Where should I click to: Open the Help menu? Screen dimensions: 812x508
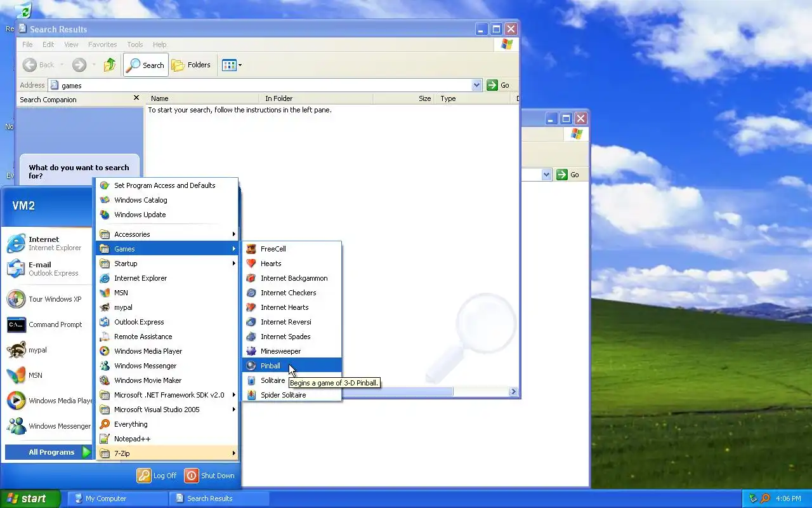click(x=159, y=44)
